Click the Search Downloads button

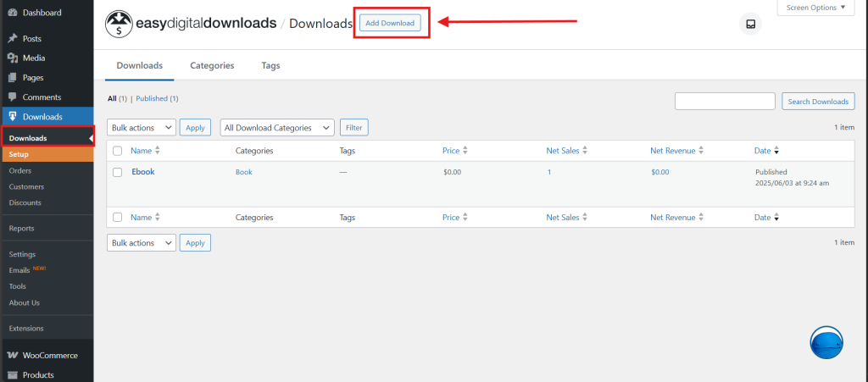point(818,102)
